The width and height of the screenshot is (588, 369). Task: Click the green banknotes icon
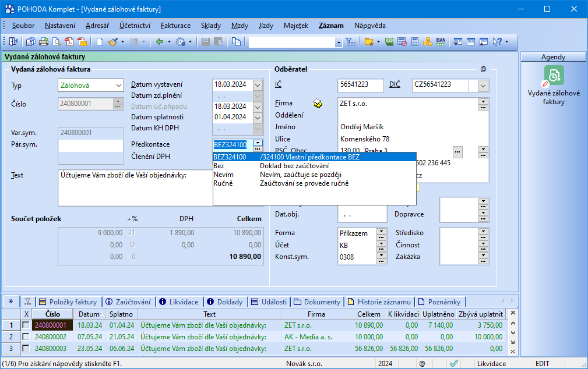coord(389,41)
